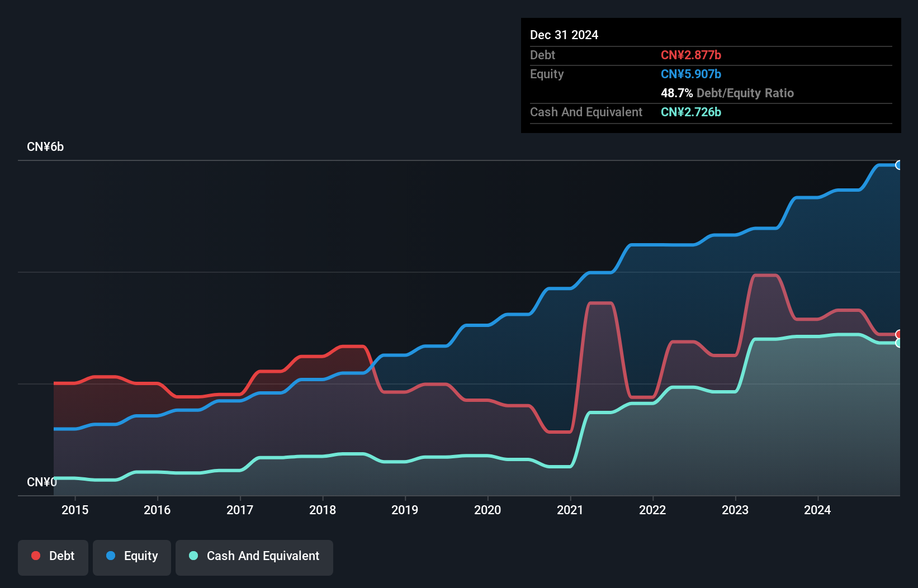Image resolution: width=918 pixels, height=588 pixels.
Task: Click the 2024 x-axis label
Action: 817,510
